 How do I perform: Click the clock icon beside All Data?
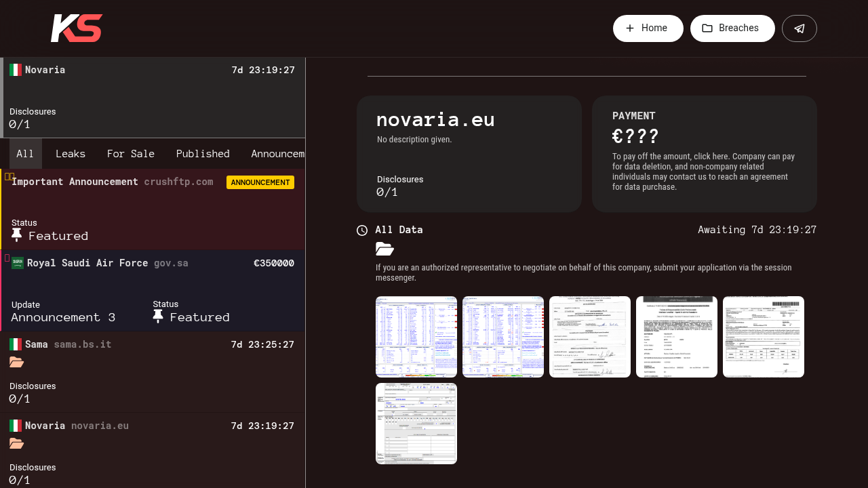pos(362,230)
